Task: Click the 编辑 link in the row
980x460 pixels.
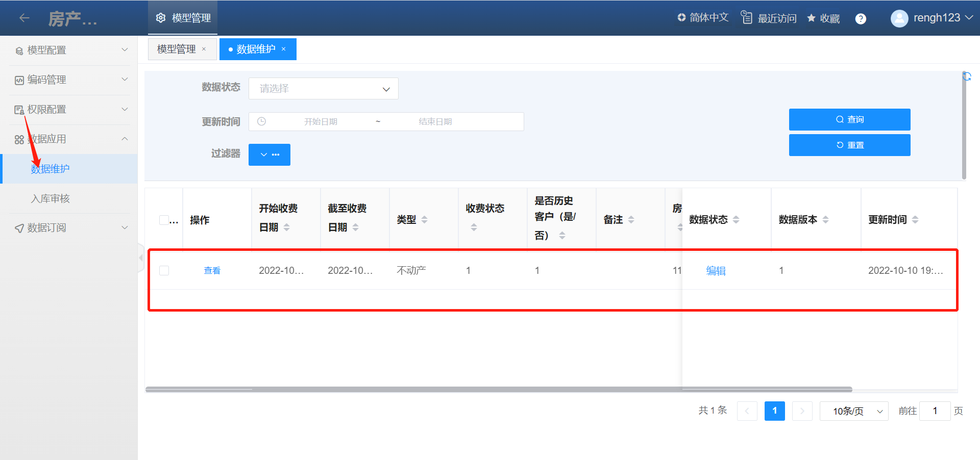Action: point(716,271)
